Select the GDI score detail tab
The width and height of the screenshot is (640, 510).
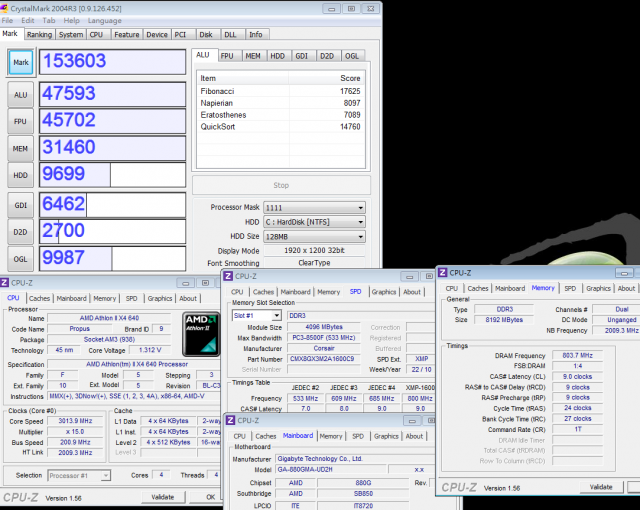pos(302,56)
